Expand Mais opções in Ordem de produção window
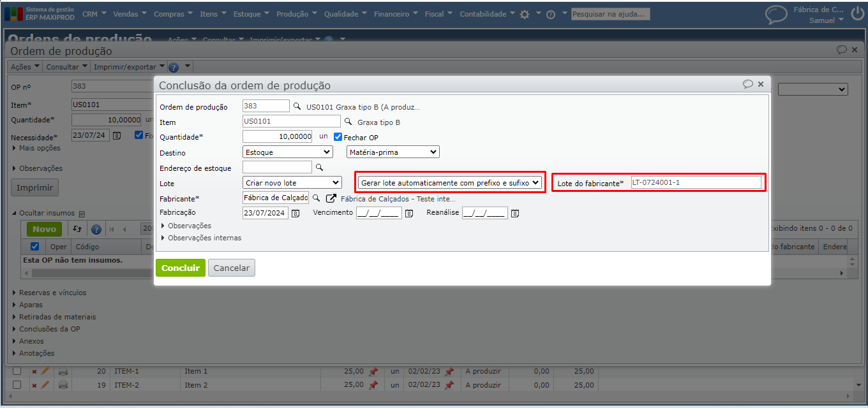This screenshot has height=408, width=868. click(x=36, y=148)
